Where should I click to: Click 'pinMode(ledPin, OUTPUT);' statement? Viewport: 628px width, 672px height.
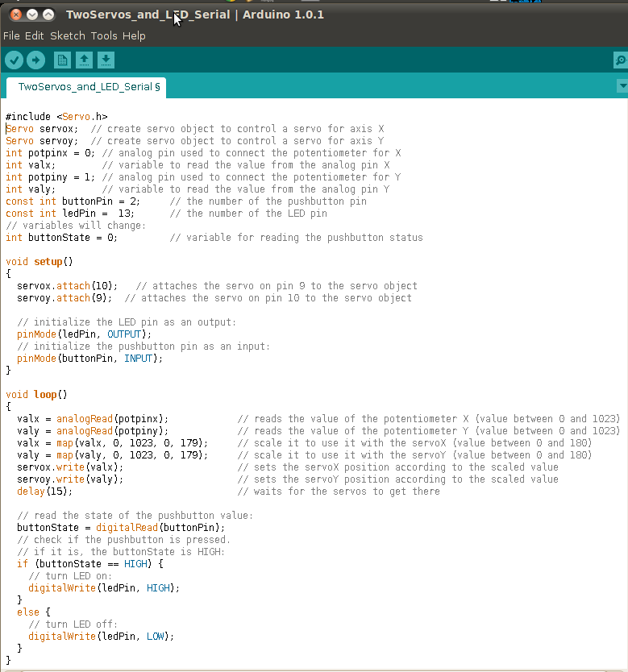(x=84, y=334)
